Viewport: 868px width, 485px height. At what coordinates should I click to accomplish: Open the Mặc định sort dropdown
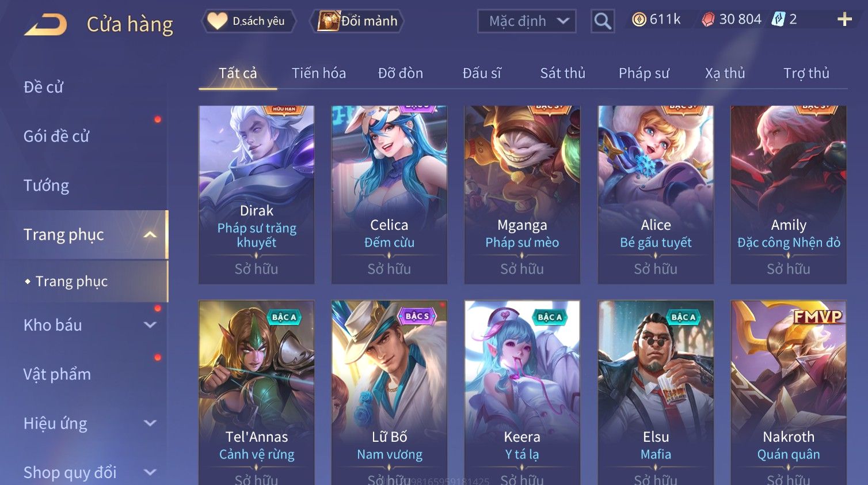[x=527, y=21]
